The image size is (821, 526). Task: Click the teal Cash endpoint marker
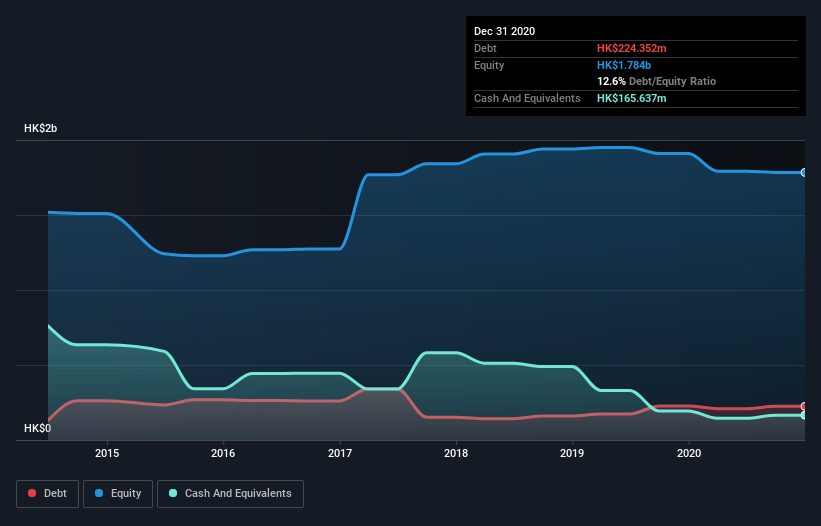(804, 415)
